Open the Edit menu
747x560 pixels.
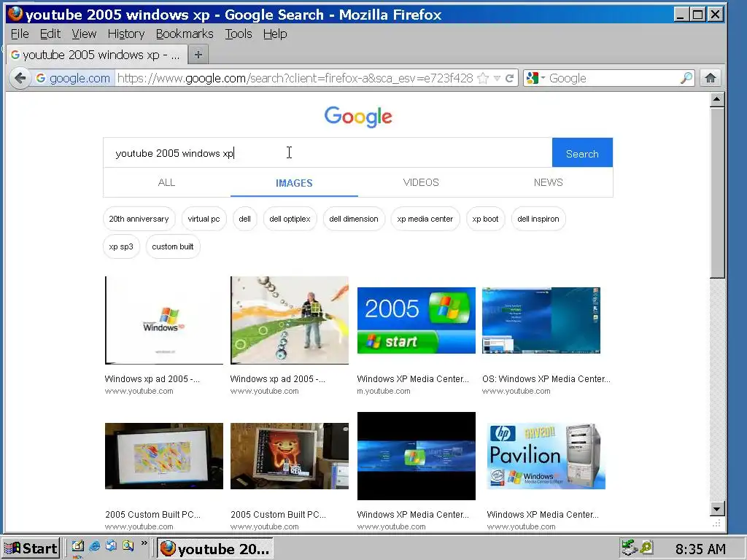pos(50,34)
